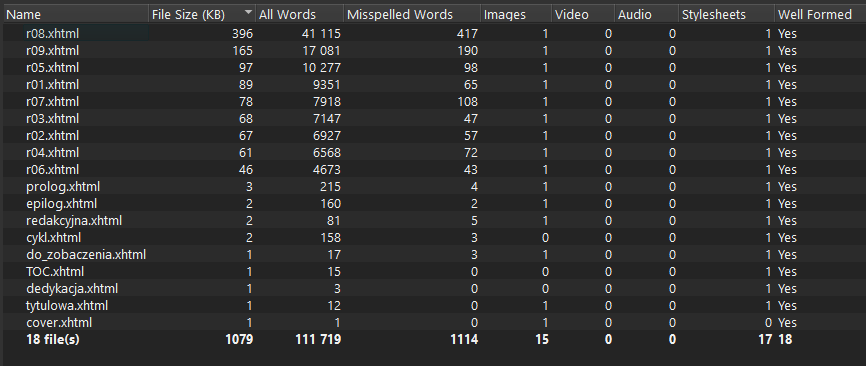Click the Video column header
This screenshot has width=866, height=366.
[x=583, y=15]
